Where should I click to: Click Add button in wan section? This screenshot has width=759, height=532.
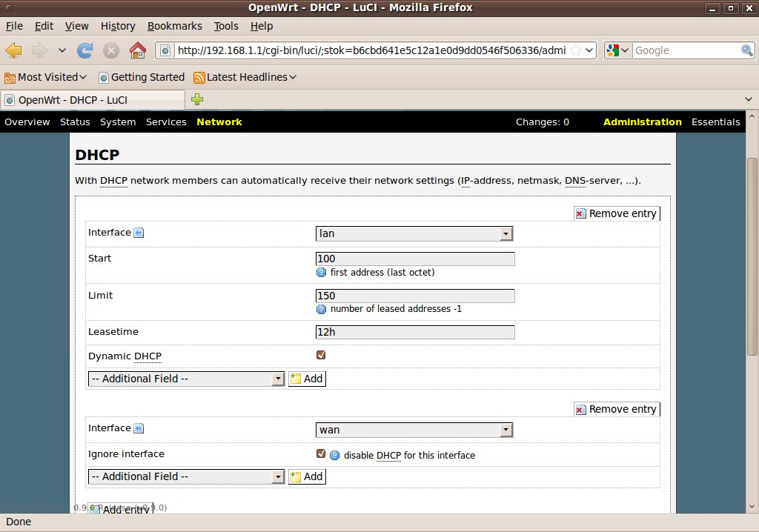[307, 476]
